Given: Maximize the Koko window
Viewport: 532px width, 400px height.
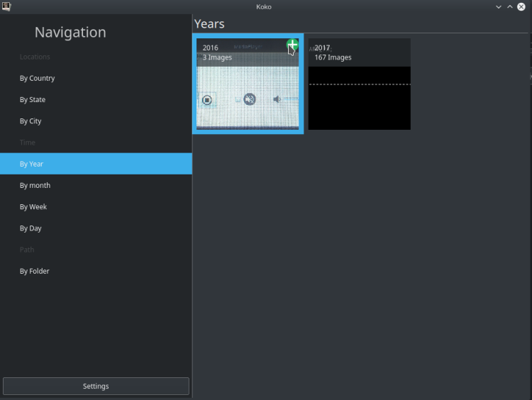Looking at the screenshot, I should coord(509,7).
